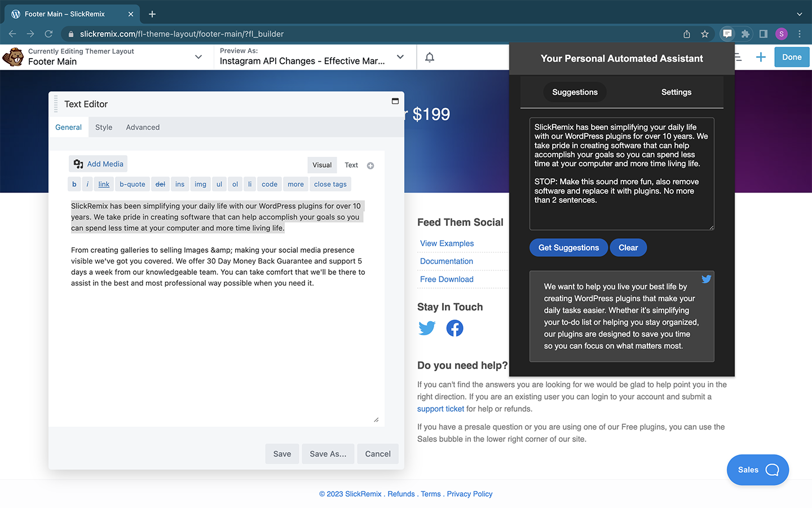
Task: Expand the Footer Main layout dropdown
Action: [x=198, y=57]
